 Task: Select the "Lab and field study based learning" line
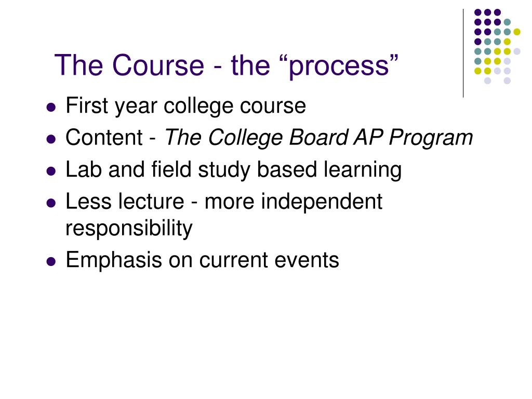pos(233,170)
